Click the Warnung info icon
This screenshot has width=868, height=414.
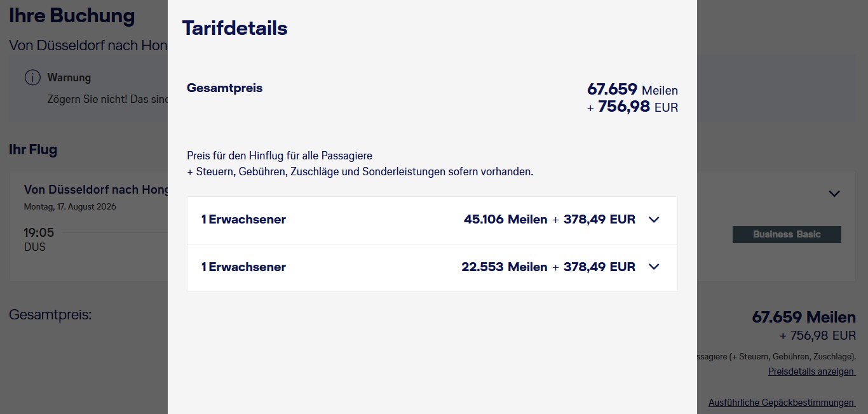tap(32, 77)
